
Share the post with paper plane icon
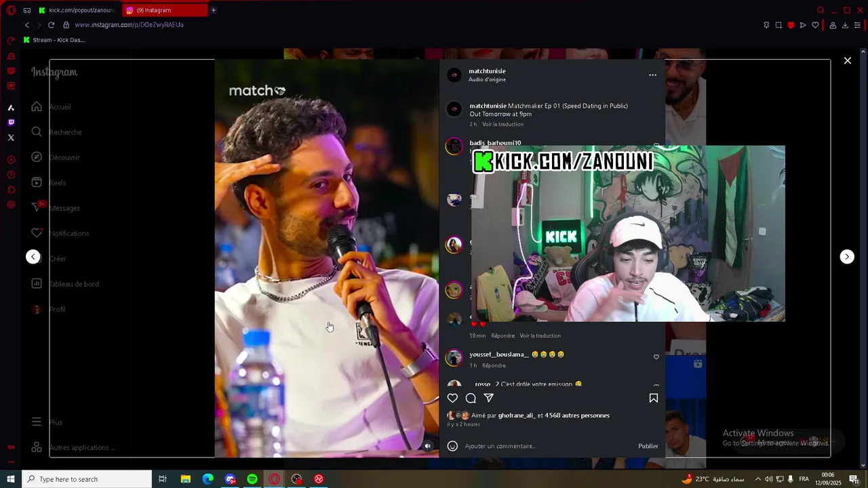coord(488,398)
